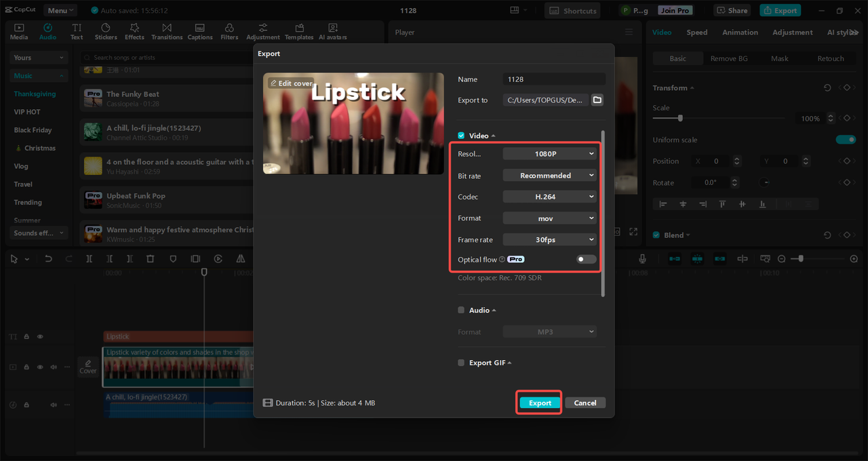Open the Captions panel icon

pyautogui.click(x=200, y=31)
